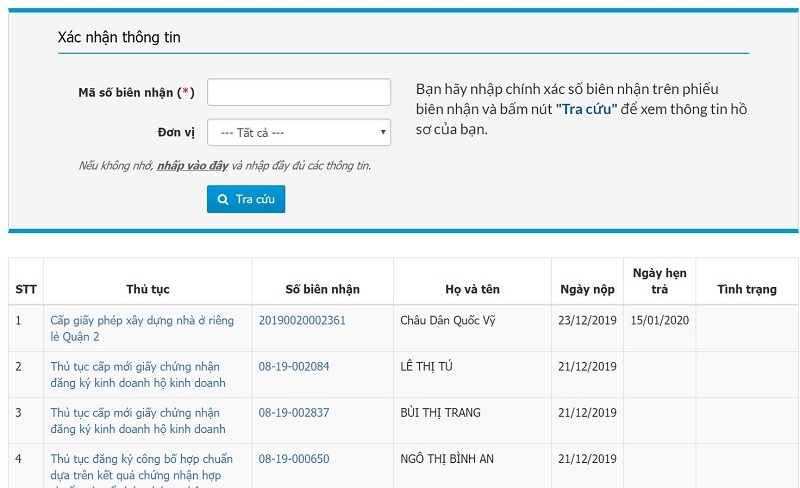This screenshot has height=488, width=800.
Task: Click the 'Mã số biên nhận (*)' label
Action: [x=136, y=92]
